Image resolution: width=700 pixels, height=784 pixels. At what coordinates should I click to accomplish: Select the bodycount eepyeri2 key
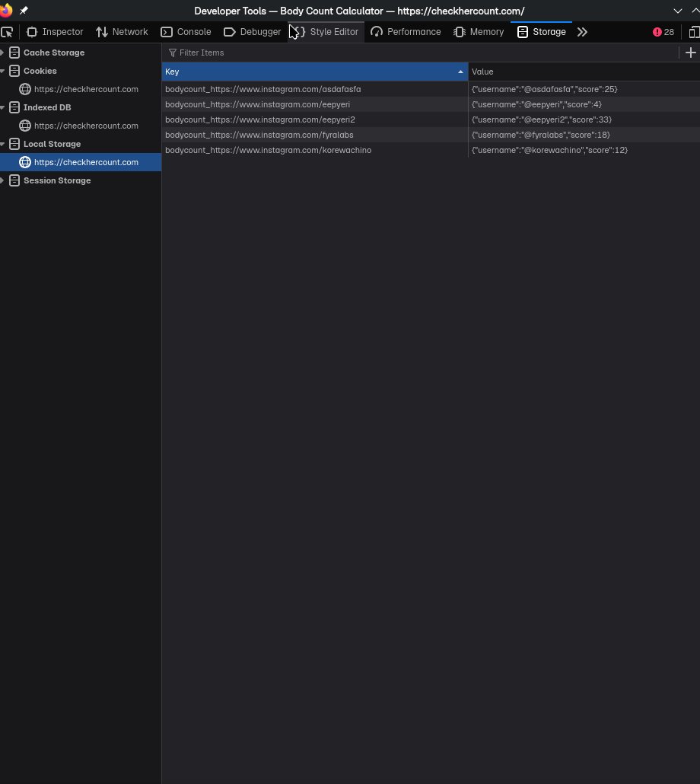click(260, 120)
